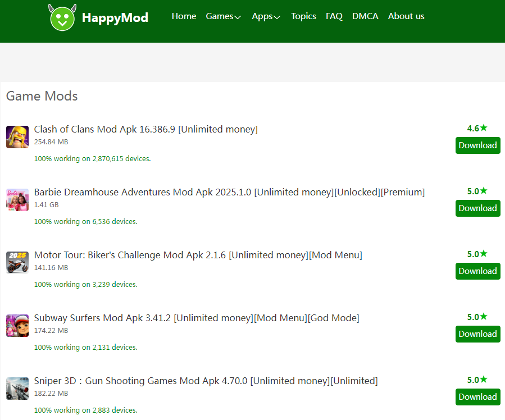View the DMCA page
This screenshot has height=420, width=505.
click(x=365, y=16)
